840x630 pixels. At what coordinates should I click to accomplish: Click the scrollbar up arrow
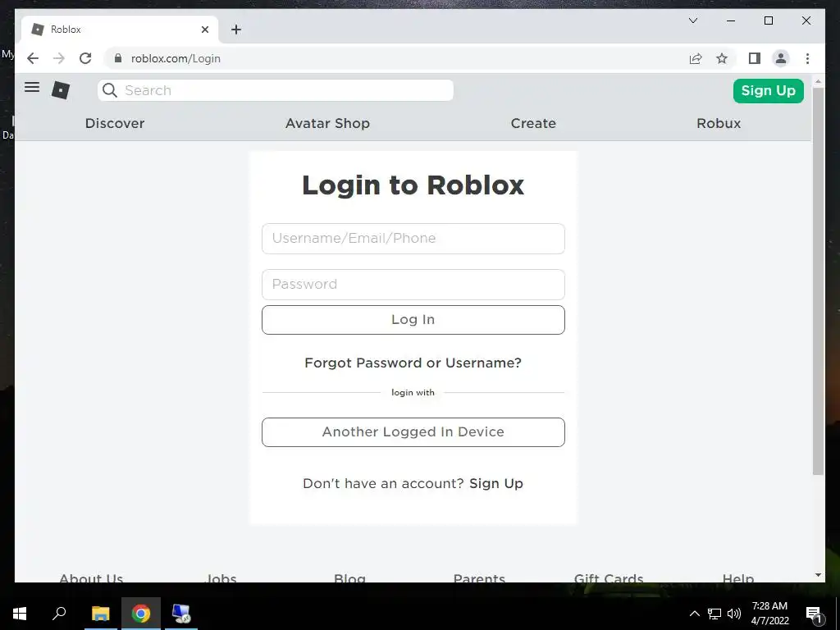click(818, 81)
